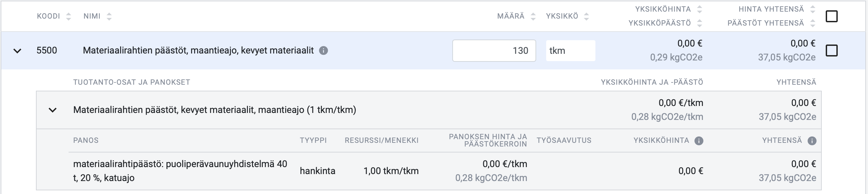The height and width of the screenshot is (194, 868).
Task: Show info for YKSIKKÖHINTA panos column
Action: (x=699, y=141)
